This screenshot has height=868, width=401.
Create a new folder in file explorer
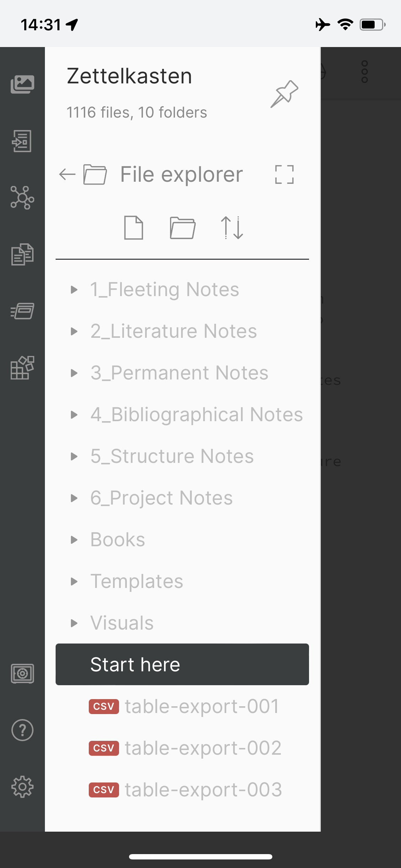[182, 228]
